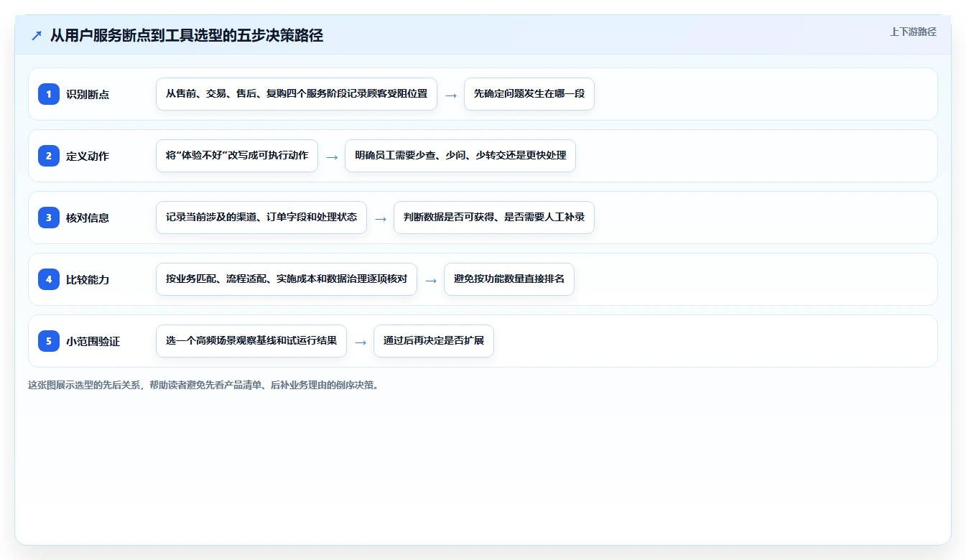Click the 核对信息 step label
This screenshot has height=560, width=966.
[88, 218]
